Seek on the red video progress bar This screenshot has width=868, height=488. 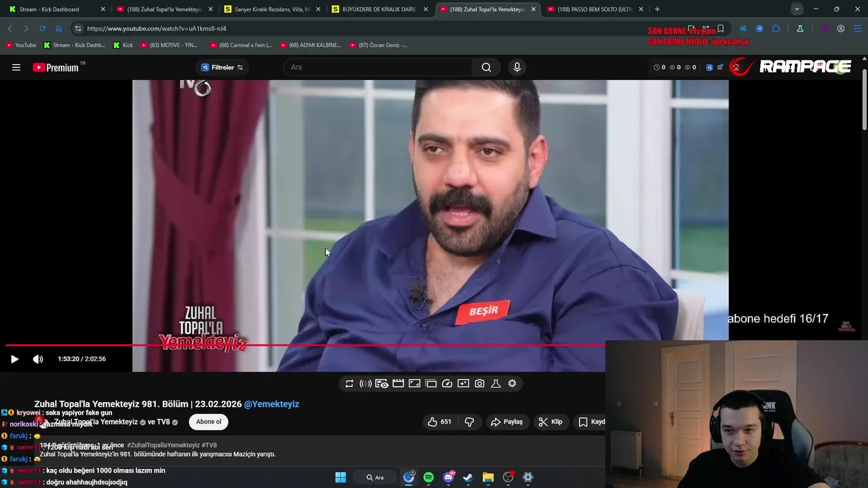(305, 345)
